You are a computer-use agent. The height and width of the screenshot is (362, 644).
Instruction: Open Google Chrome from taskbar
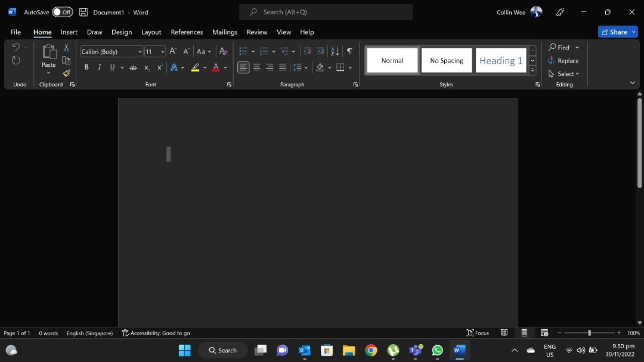[x=371, y=350]
